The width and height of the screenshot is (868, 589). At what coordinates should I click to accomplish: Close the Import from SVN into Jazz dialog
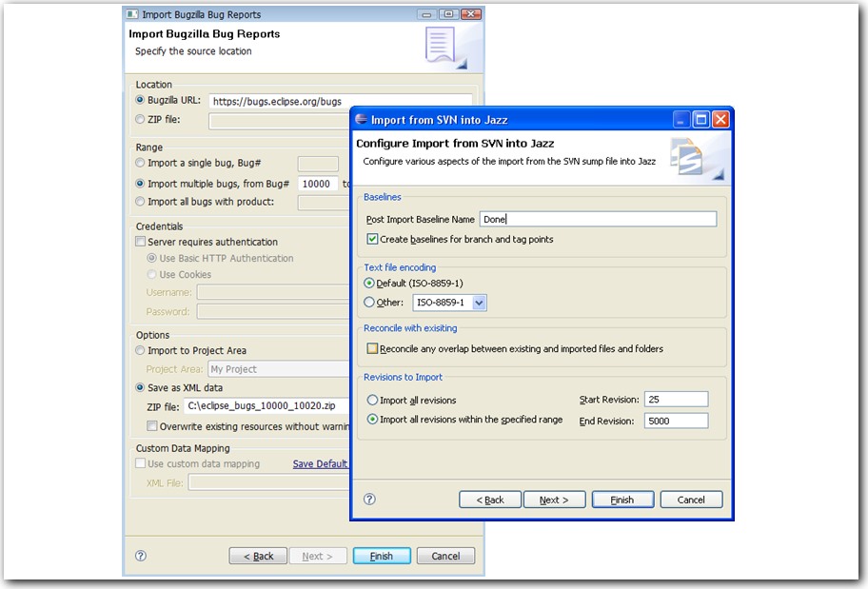tap(720, 120)
